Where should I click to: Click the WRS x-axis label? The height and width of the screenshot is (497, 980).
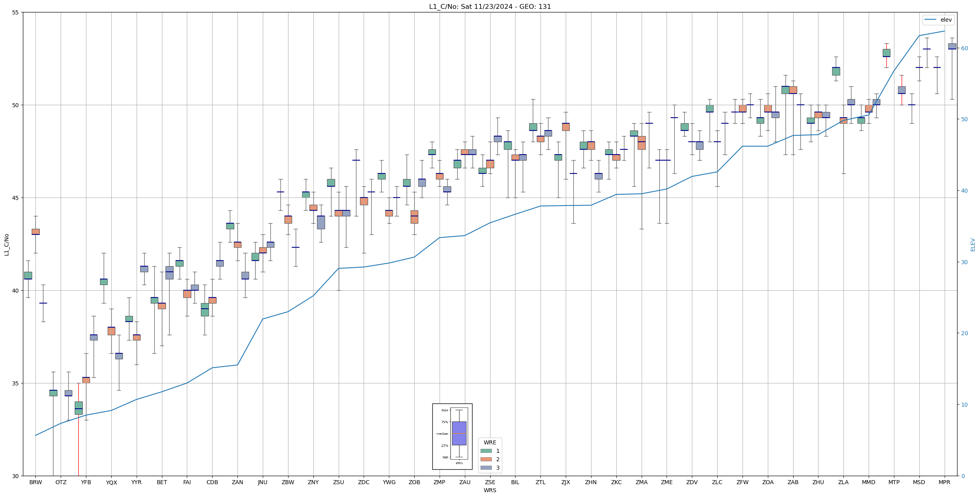(490, 490)
